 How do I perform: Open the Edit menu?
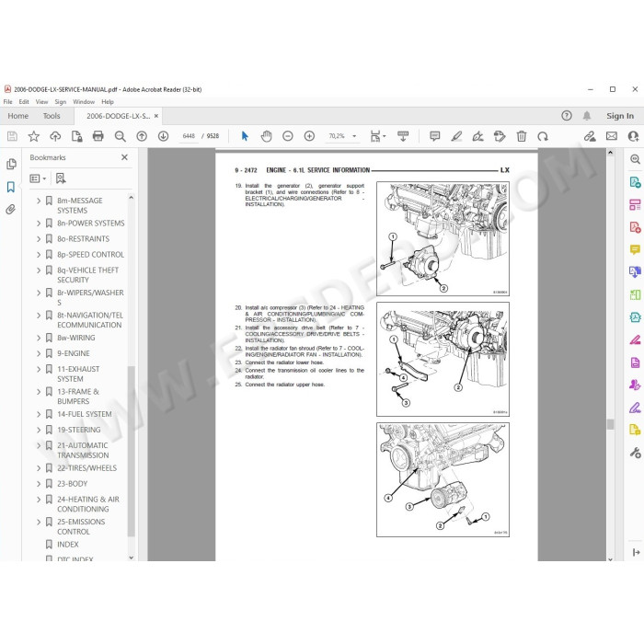click(24, 102)
